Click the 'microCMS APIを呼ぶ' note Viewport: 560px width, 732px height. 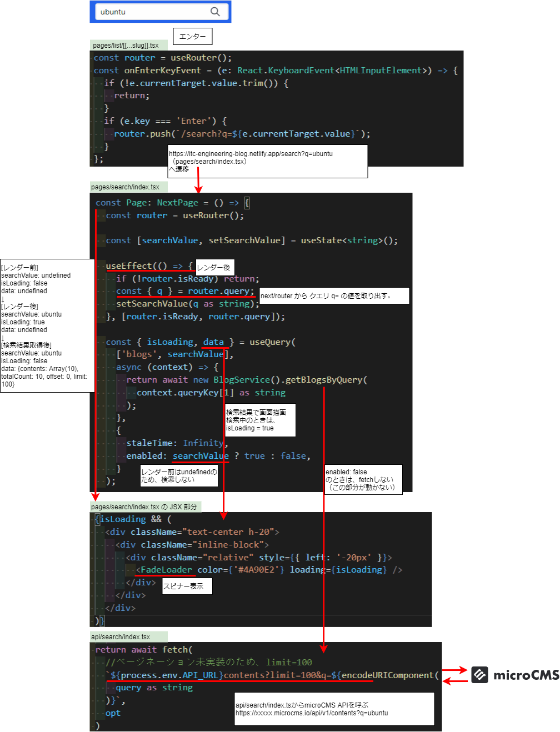334,709
